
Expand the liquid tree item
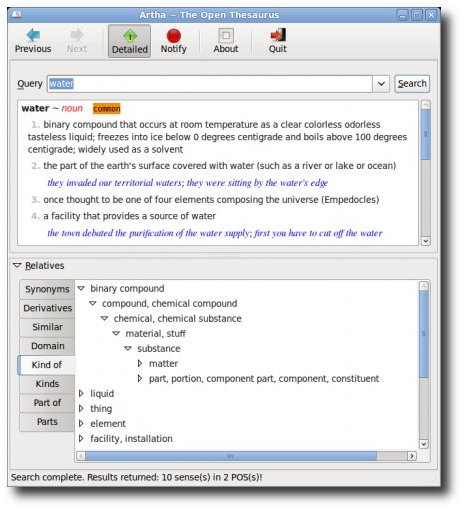[81, 393]
